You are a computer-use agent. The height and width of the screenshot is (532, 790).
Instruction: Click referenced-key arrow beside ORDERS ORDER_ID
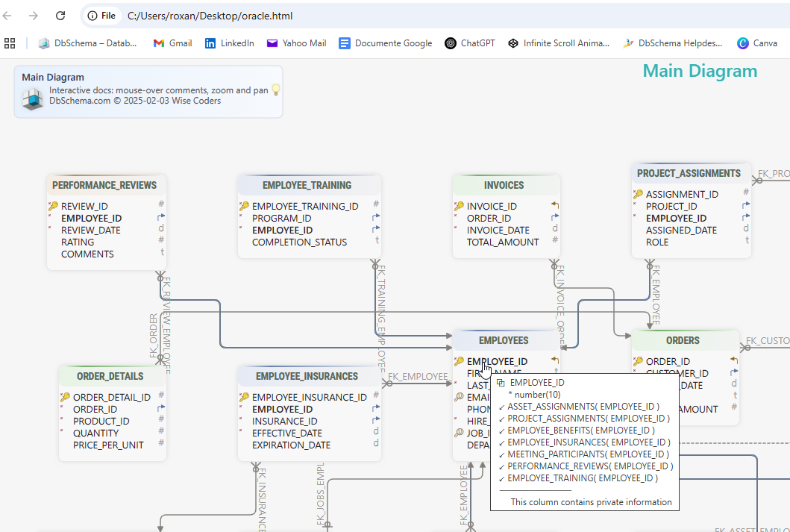click(733, 360)
